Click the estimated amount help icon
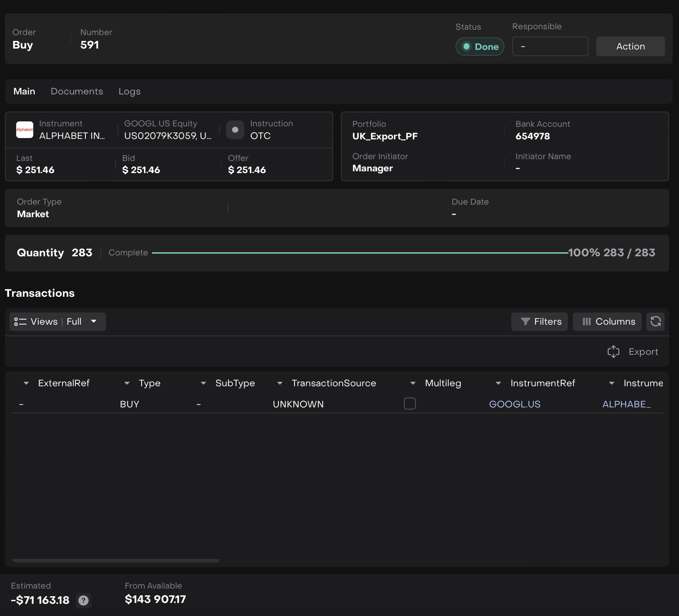 click(x=83, y=600)
